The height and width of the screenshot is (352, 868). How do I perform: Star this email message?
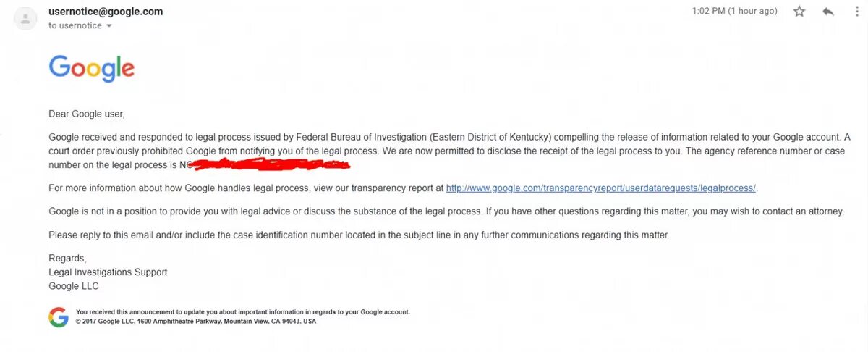799,12
